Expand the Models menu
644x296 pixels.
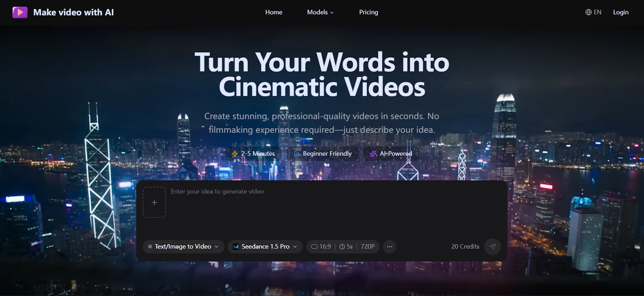(x=320, y=12)
